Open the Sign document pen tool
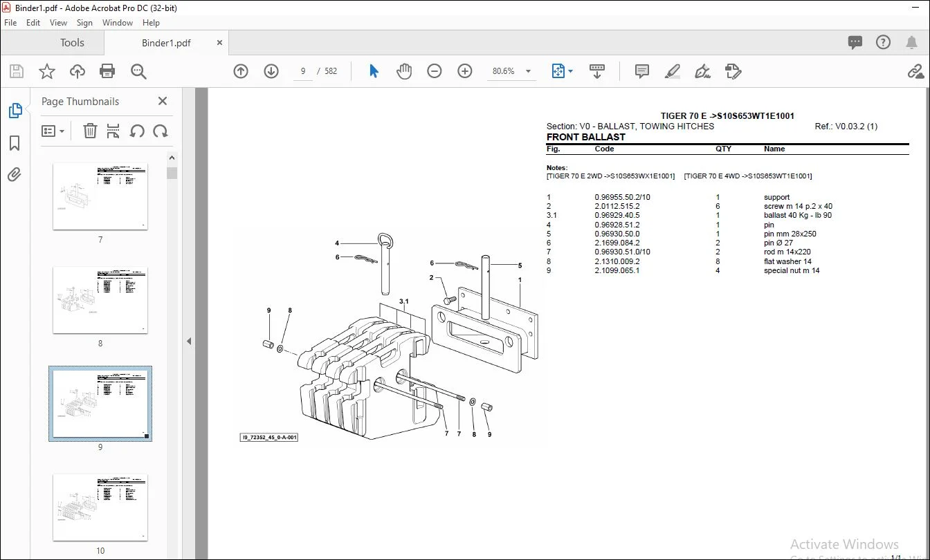Viewport: 930px width, 560px height. pos(702,71)
